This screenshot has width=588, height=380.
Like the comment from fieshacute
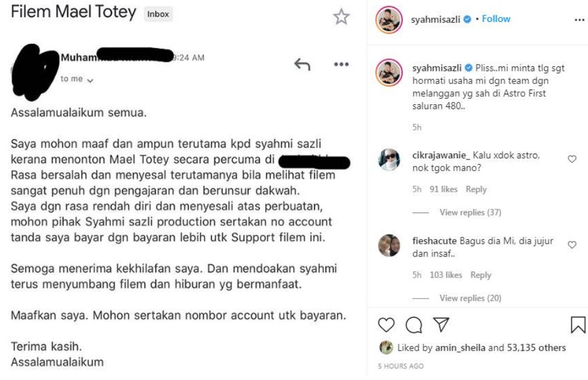pyautogui.click(x=572, y=245)
